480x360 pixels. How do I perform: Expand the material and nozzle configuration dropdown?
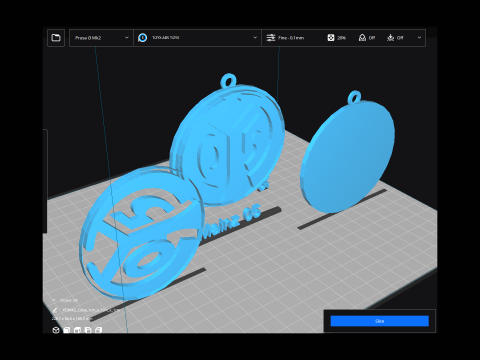[x=198, y=38]
